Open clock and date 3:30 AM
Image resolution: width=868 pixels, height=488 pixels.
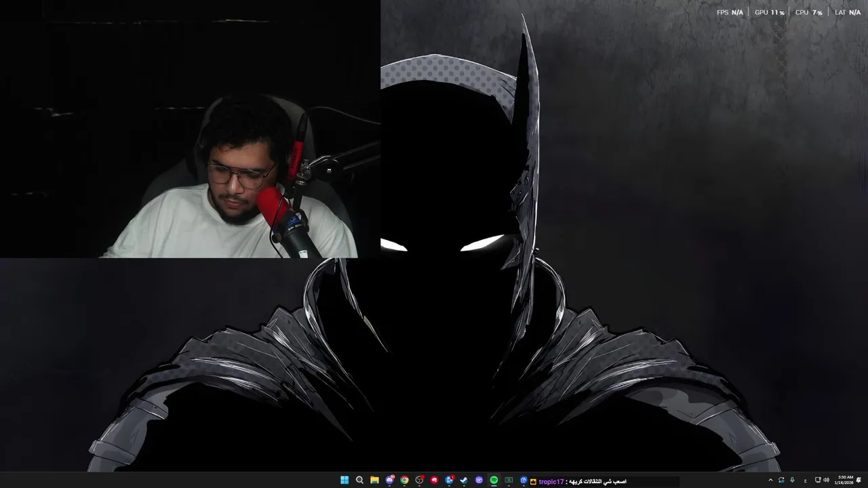[845, 480]
